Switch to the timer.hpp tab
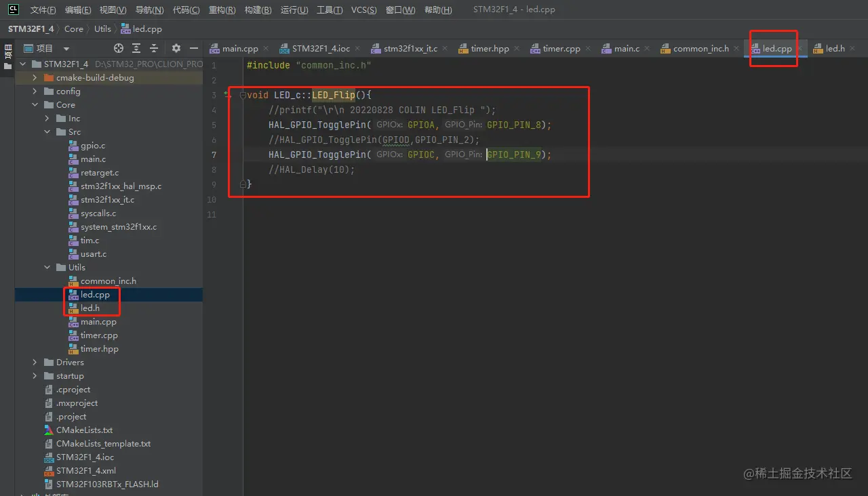This screenshot has height=496, width=868. [x=490, y=49]
